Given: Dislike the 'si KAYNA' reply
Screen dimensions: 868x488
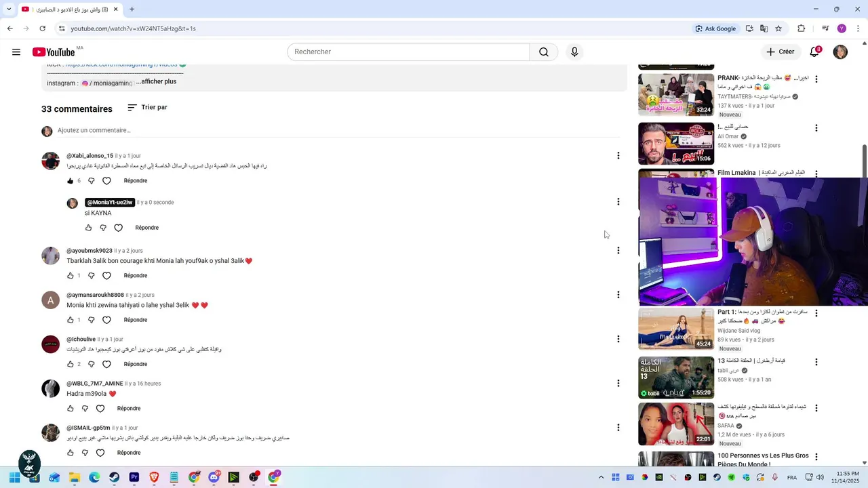Looking at the screenshot, I should (x=103, y=228).
